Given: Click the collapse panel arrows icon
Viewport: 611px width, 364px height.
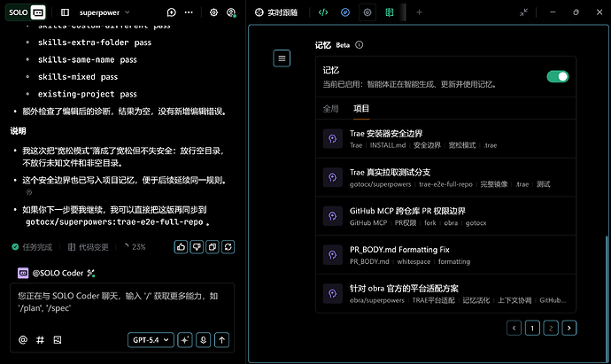Looking at the screenshot, I should pyautogui.click(x=523, y=12).
